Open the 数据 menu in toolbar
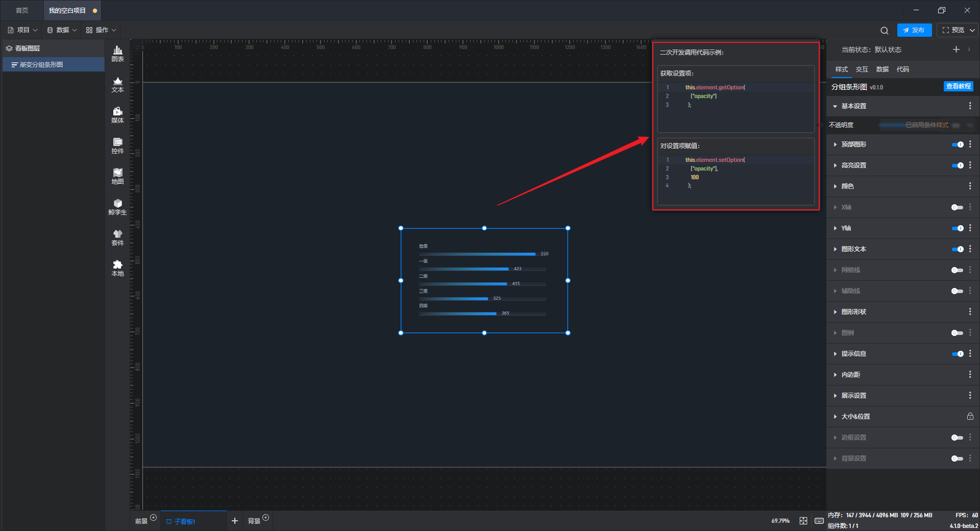This screenshot has height=531, width=980. 62,30
